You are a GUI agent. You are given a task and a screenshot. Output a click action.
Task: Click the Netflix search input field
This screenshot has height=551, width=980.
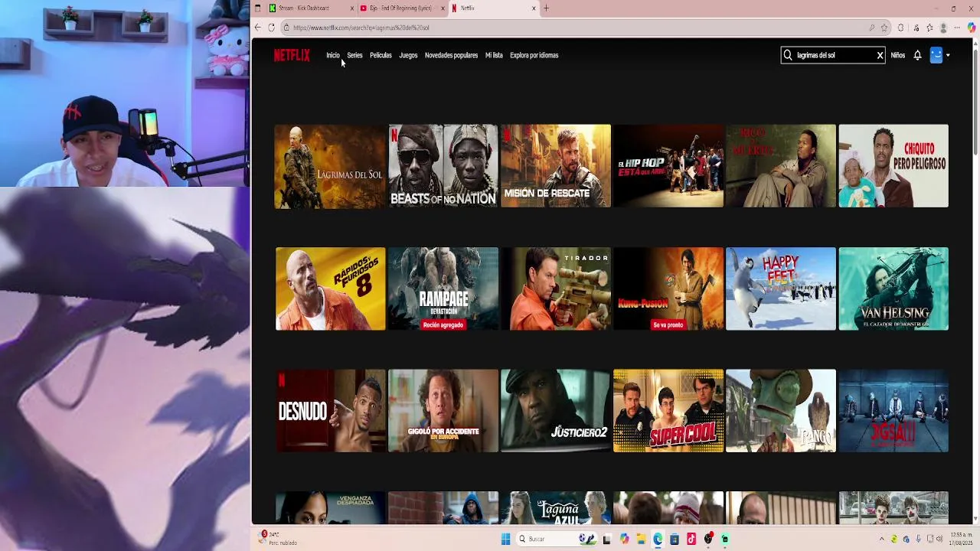click(833, 55)
